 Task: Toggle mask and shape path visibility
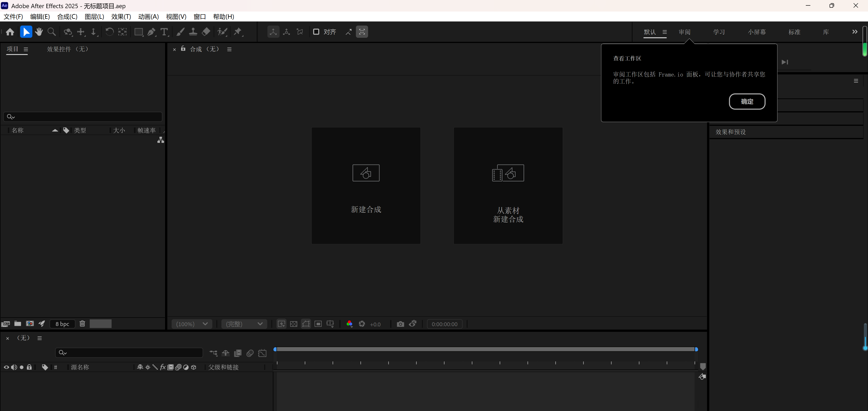pos(306,324)
